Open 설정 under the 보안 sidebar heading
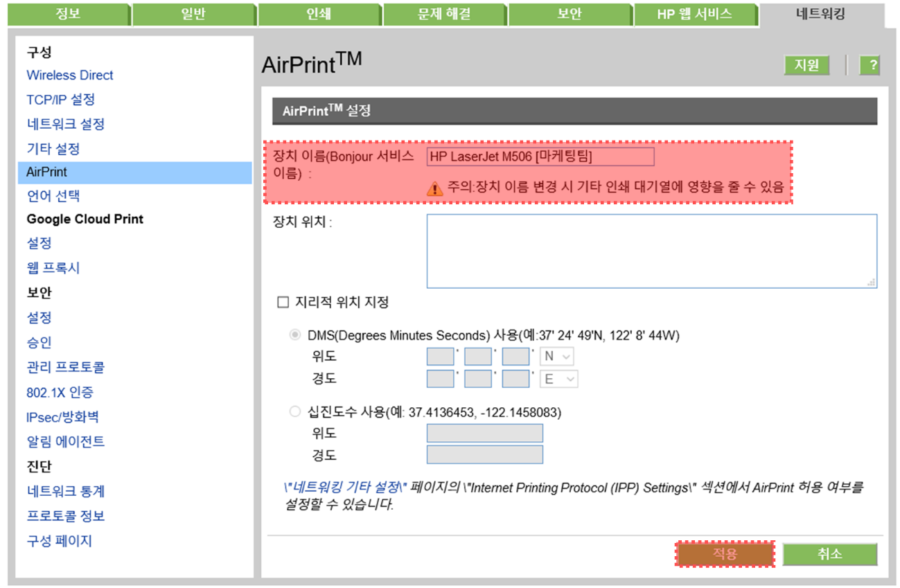The height and width of the screenshot is (588, 900). 39,318
